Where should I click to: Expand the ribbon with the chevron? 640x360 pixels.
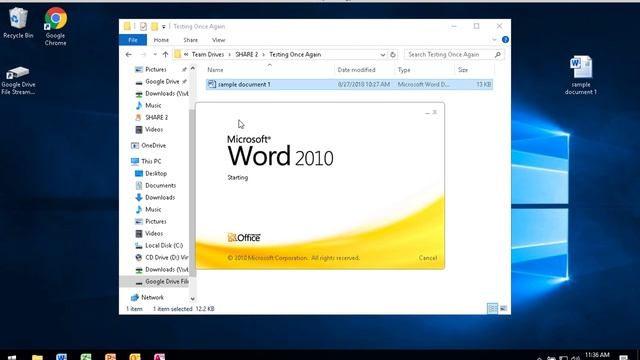pyautogui.click(x=494, y=40)
